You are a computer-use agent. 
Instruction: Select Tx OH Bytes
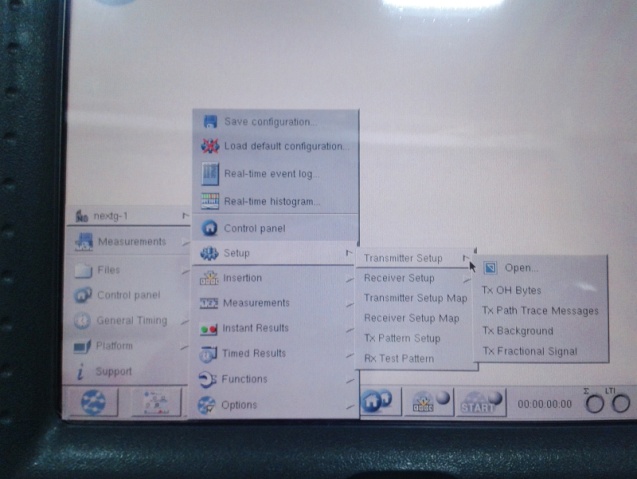(540, 290)
